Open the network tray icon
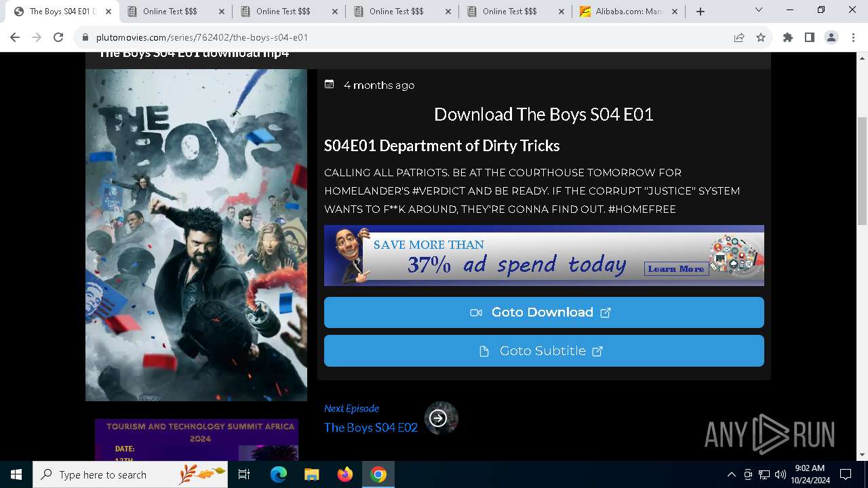This screenshot has width=868, height=488. [764, 474]
